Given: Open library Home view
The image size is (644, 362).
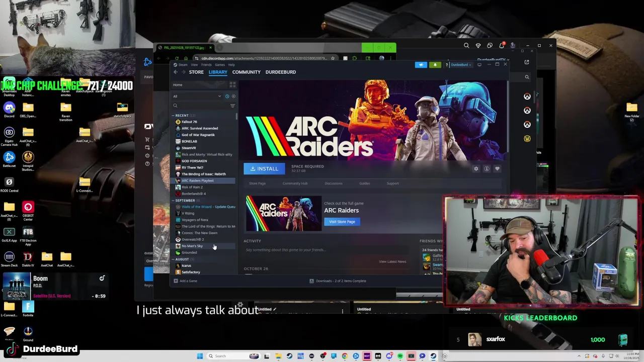Looking at the screenshot, I should [178, 85].
